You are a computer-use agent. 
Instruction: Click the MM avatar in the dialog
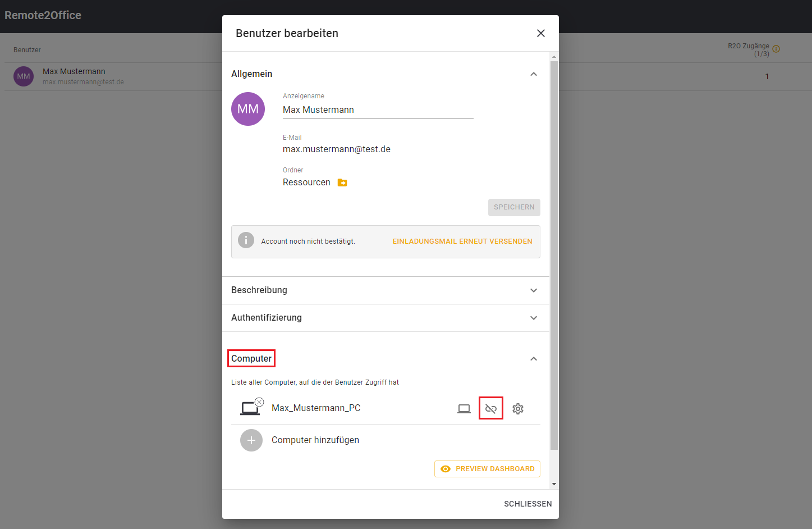248,109
